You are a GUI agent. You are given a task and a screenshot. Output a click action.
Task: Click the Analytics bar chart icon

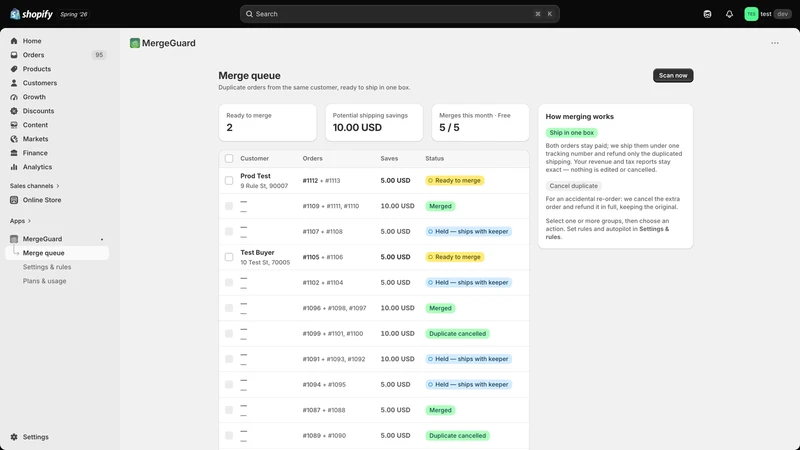14,167
